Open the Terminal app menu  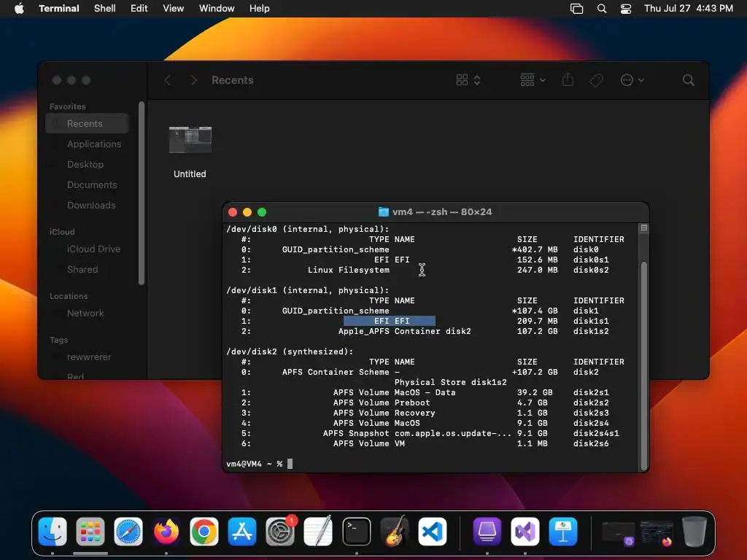[x=58, y=8]
